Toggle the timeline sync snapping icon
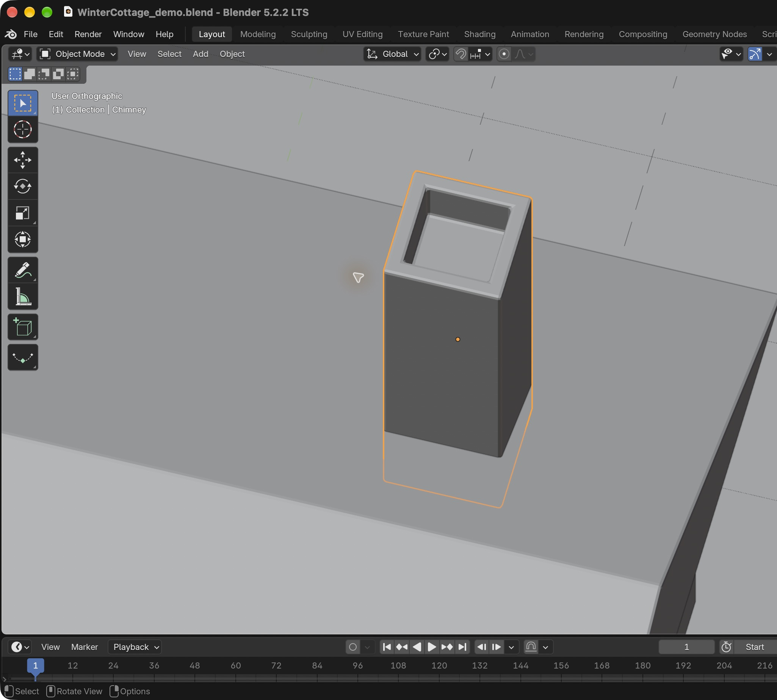The width and height of the screenshot is (777, 700). point(531,647)
